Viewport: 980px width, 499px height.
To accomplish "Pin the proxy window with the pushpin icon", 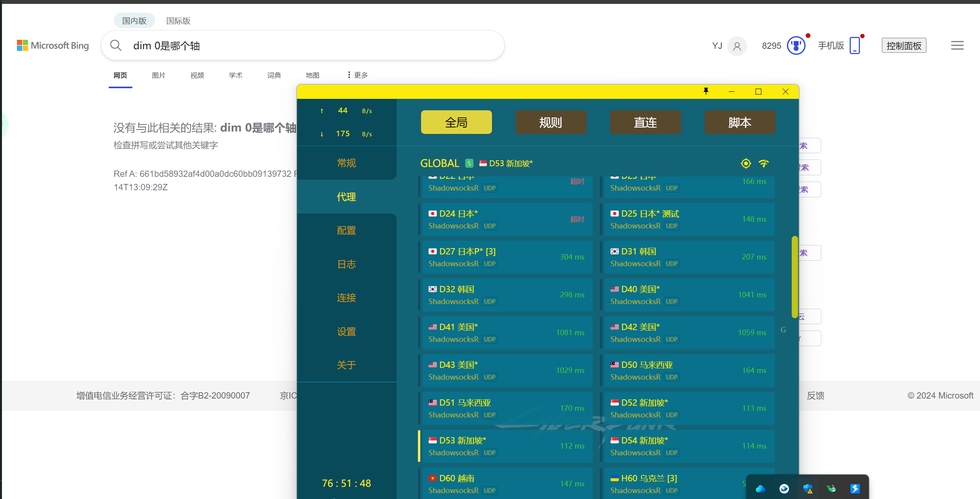I will click(706, 91).
